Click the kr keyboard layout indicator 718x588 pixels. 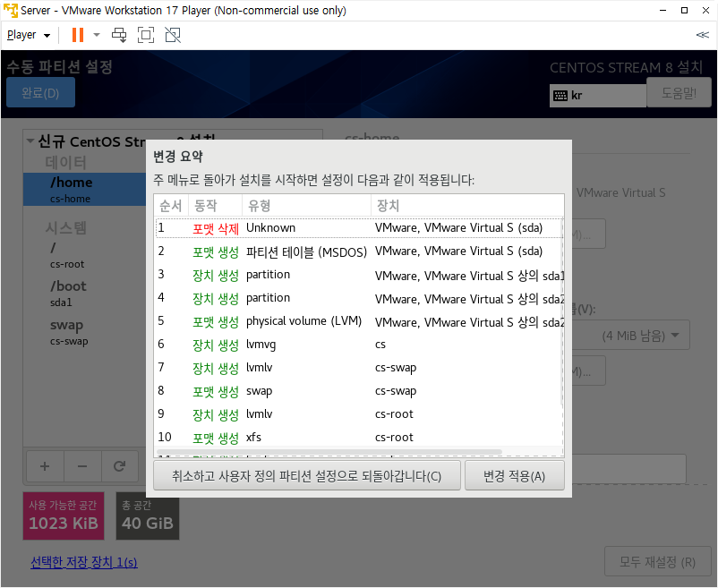[597, 95]
